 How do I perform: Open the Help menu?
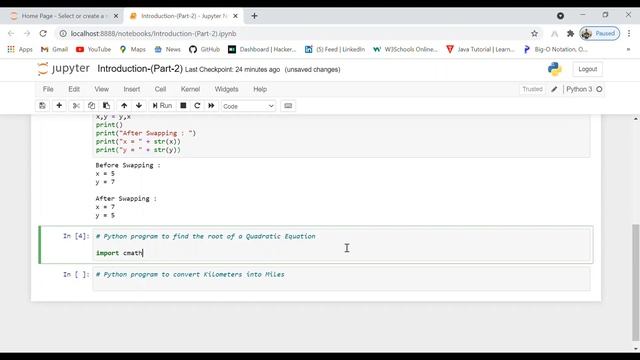point(260,89)
